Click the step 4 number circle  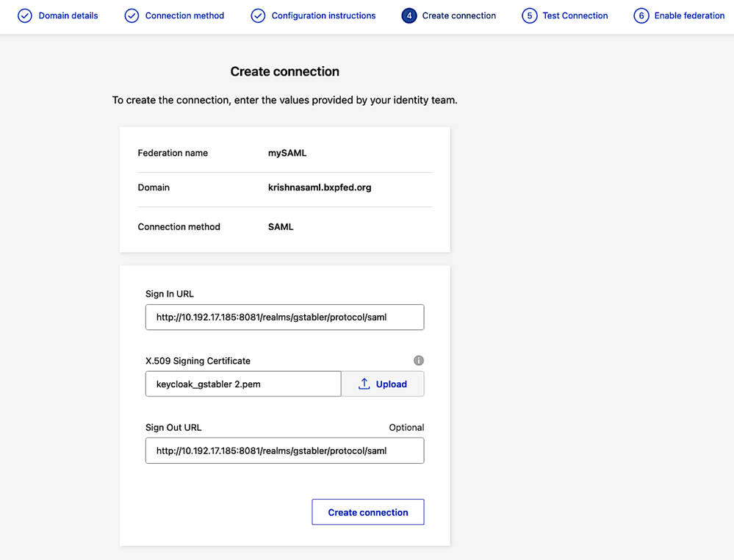pyautogui.click(x=409, y=15)
